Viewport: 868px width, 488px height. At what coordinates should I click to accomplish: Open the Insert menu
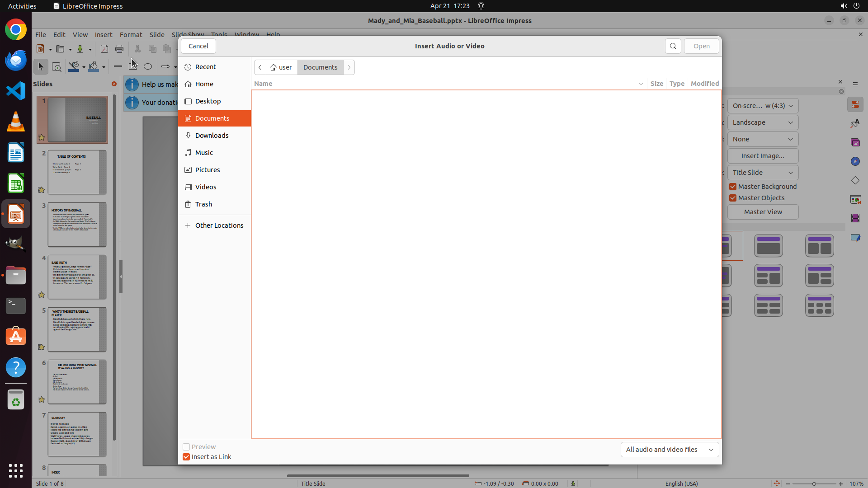click(103, 34)
